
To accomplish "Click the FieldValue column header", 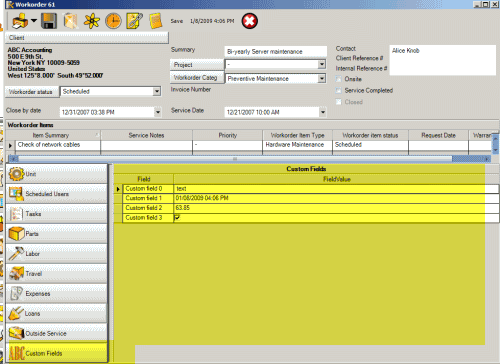I will tap(336, 179).
